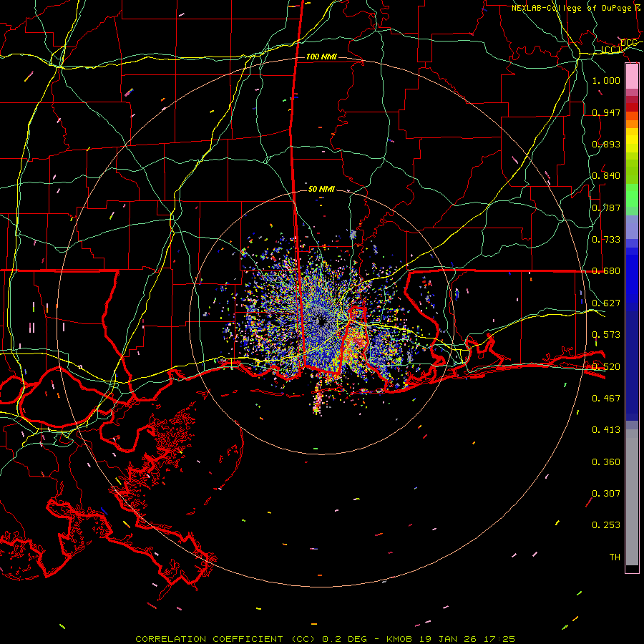Click the (CC) label above the color bar

tap(611, 50)
